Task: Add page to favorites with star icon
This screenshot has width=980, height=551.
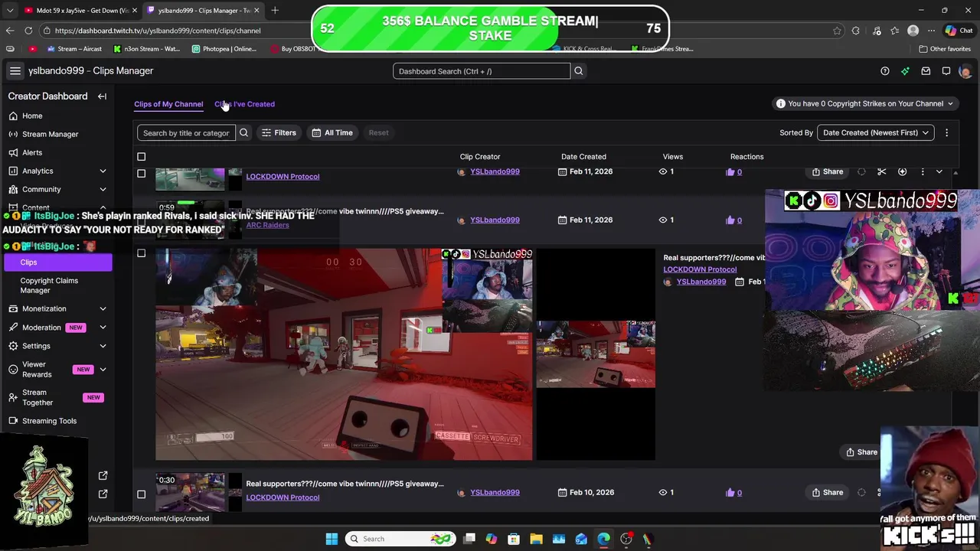Action: point(837,31)
